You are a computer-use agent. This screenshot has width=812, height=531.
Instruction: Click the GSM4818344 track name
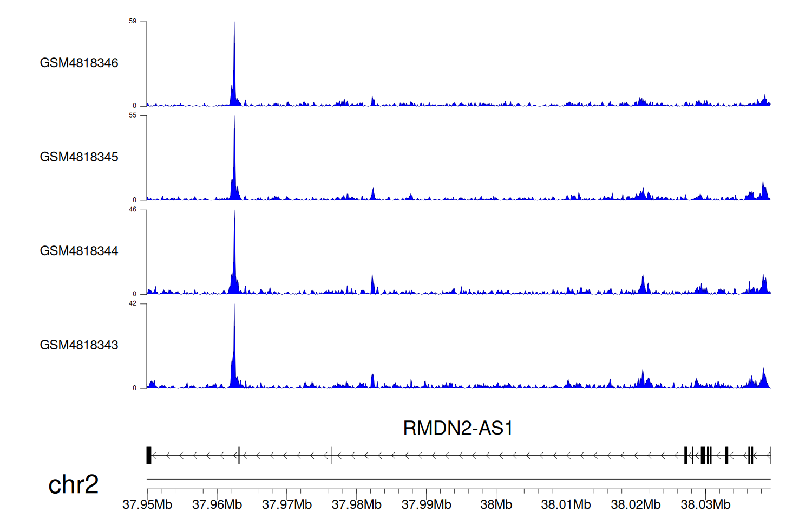tap(79, 251)
